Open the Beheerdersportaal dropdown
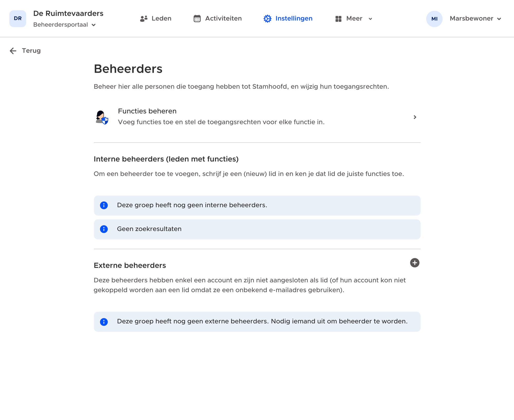The height and width of the screenshot is (420, 514). (65, 25)
